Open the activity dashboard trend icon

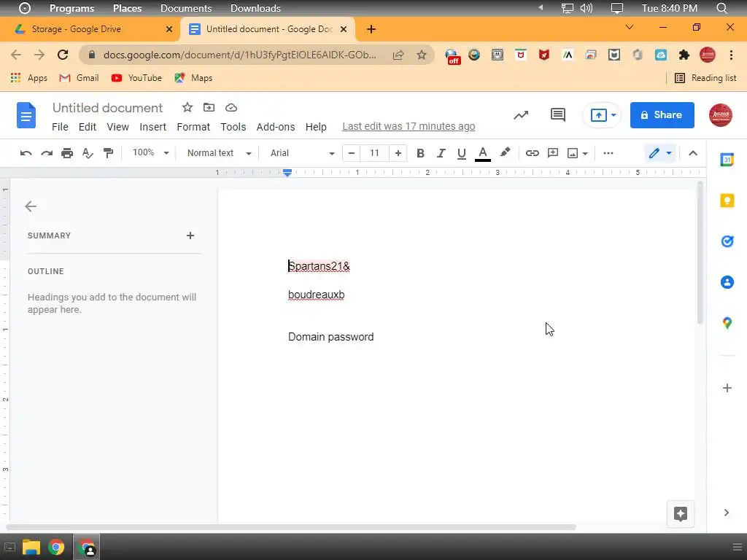[x=521, y=114]
